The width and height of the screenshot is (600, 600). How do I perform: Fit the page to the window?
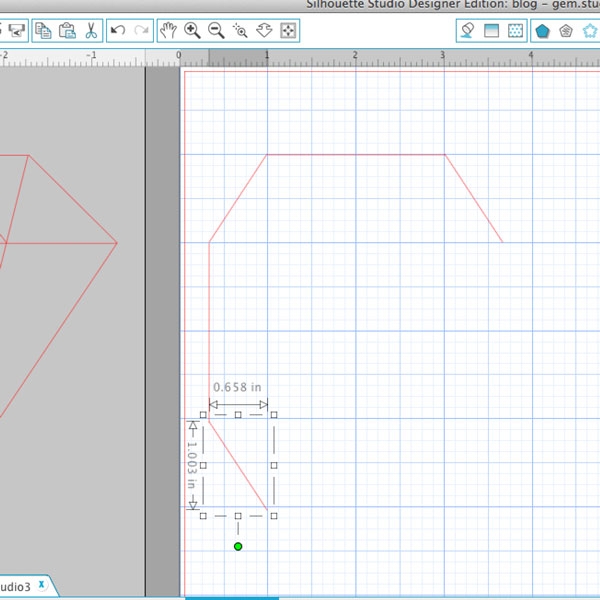(x=289, y=31)
